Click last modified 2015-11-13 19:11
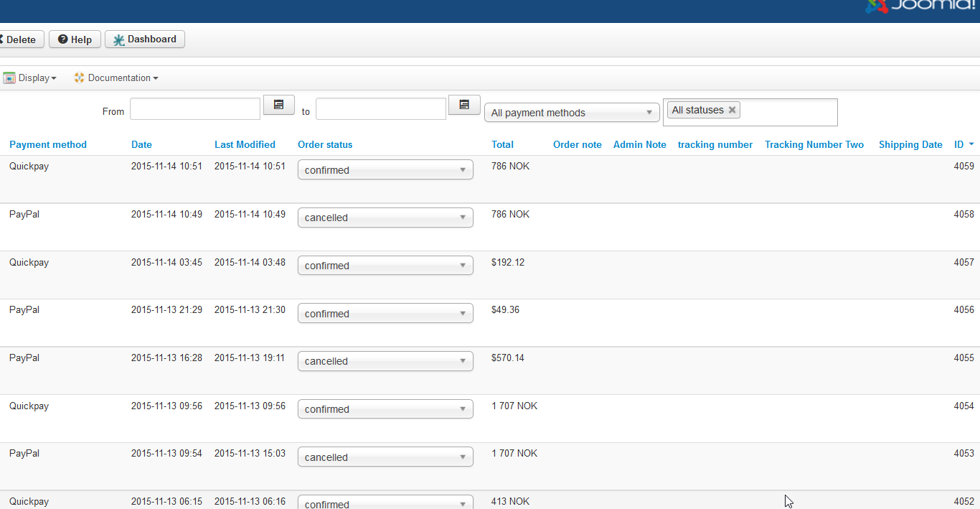 (x=250, y=358)
